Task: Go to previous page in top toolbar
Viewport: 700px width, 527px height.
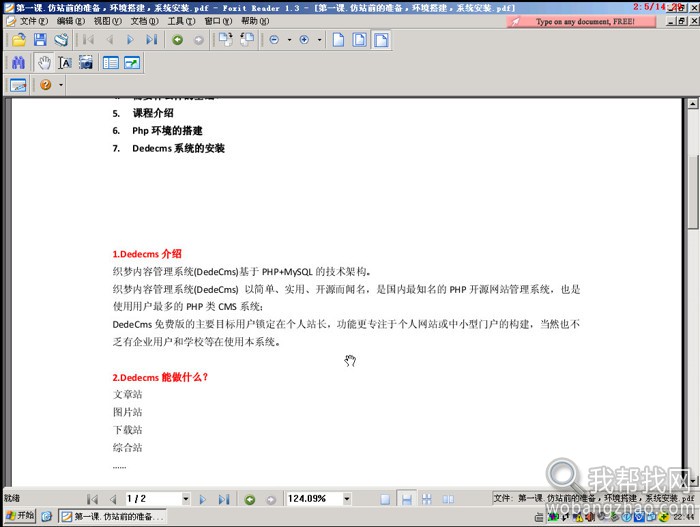Action: [x=109, y=40]
